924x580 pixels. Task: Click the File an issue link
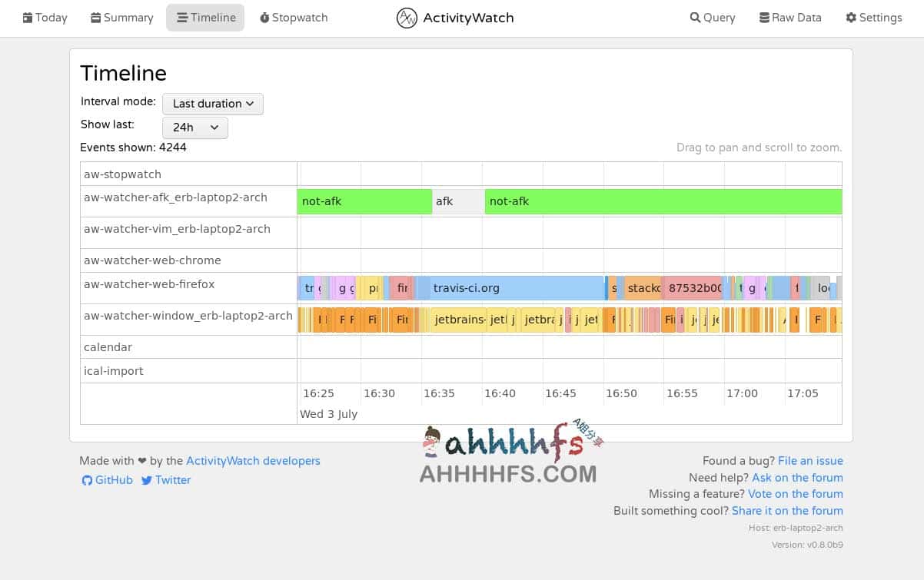click(810, 460)
